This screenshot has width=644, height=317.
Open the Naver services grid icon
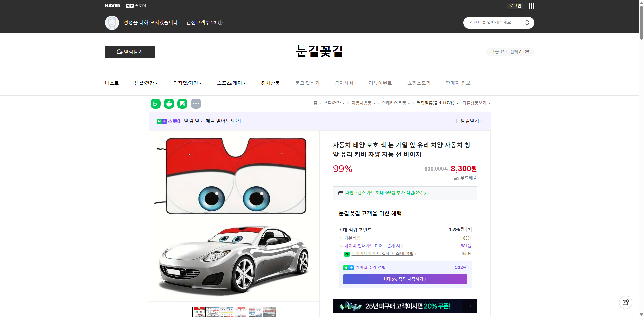pos(531,6)
